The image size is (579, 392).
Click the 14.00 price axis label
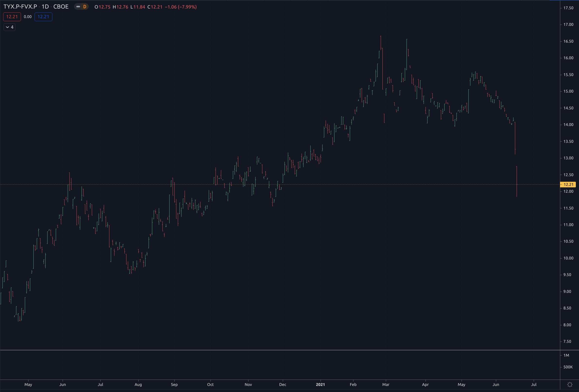coord(568,124)
